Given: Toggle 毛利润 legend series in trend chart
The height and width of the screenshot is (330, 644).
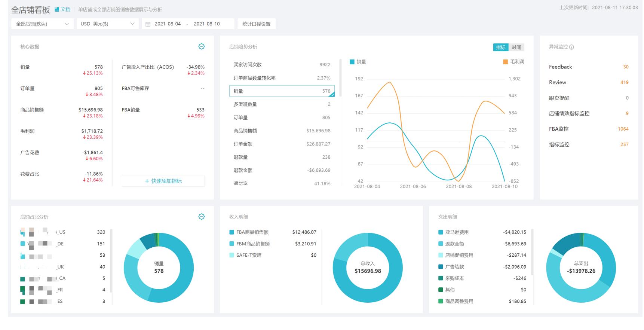Looking at the screenshot, I should click(505, 62).
